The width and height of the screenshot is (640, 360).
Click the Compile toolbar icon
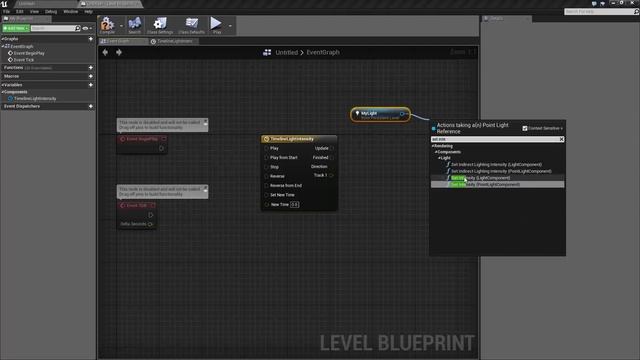click(x=107, y=25)
